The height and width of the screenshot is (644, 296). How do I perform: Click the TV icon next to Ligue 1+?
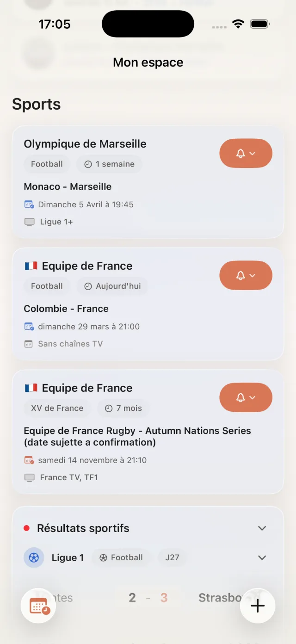click(x=29, y=222)
